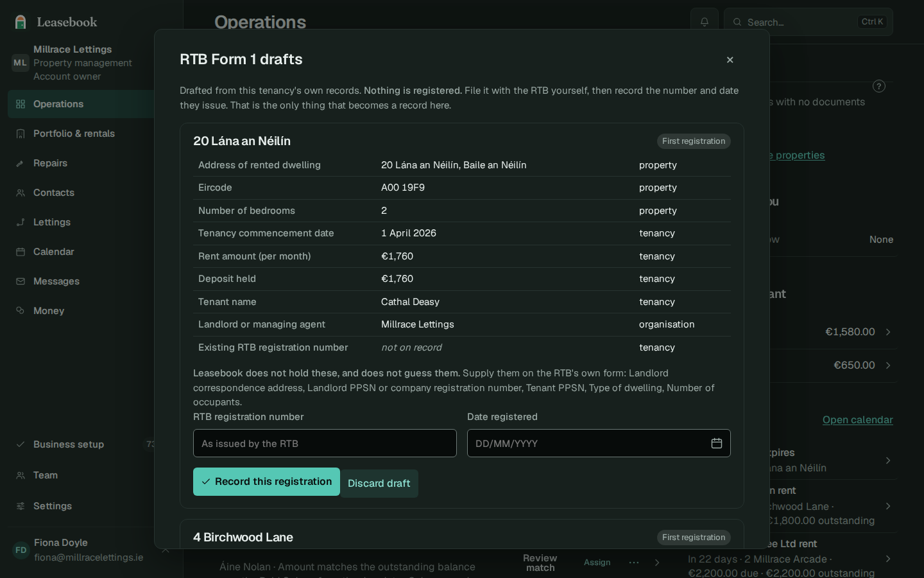
Task: Open the date picker calendar icon
Action: (717, 443)
